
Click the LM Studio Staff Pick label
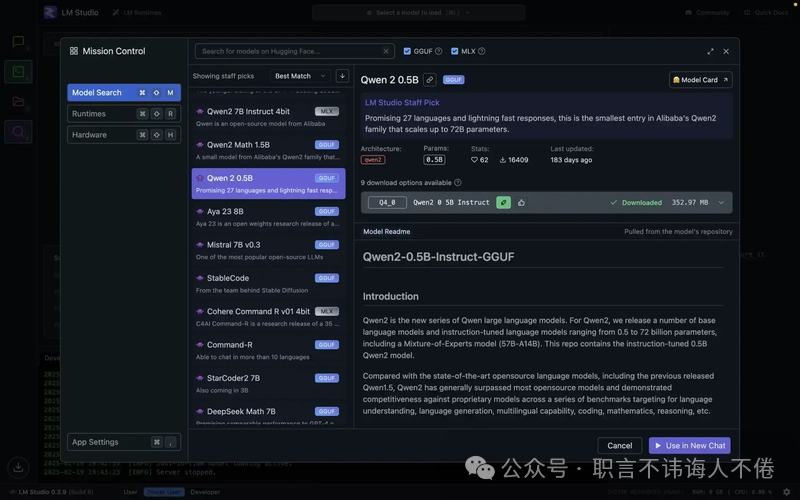(x=402, y=103)
